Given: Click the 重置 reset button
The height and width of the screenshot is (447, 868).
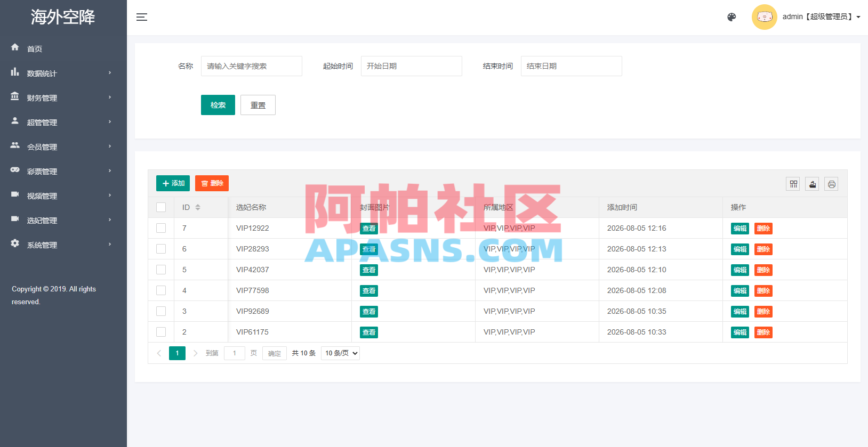Looking at the screenshot, I should [x=258, y=105].
